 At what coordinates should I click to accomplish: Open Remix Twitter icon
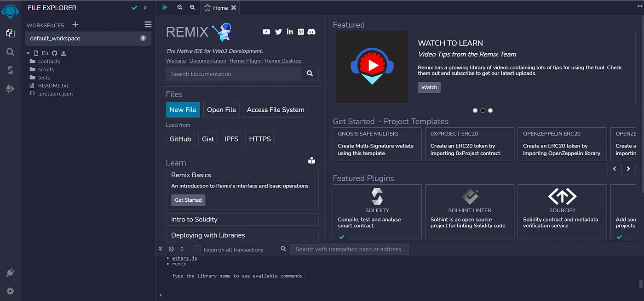click(x=278, y=32)
